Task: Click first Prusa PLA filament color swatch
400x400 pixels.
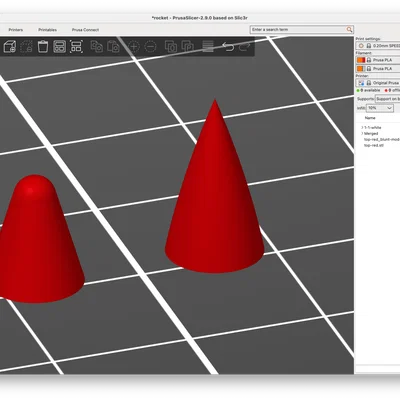Action: point(361,60)
